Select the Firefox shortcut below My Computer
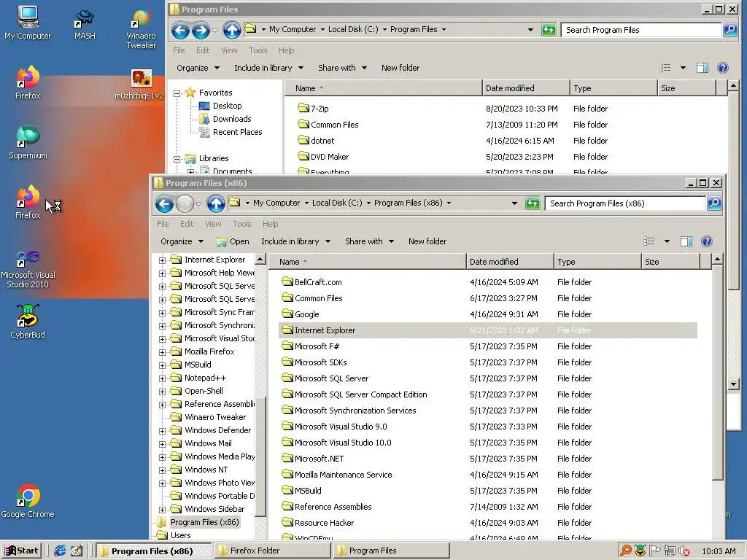Screen dimensions: 747x560 (28, 83)
